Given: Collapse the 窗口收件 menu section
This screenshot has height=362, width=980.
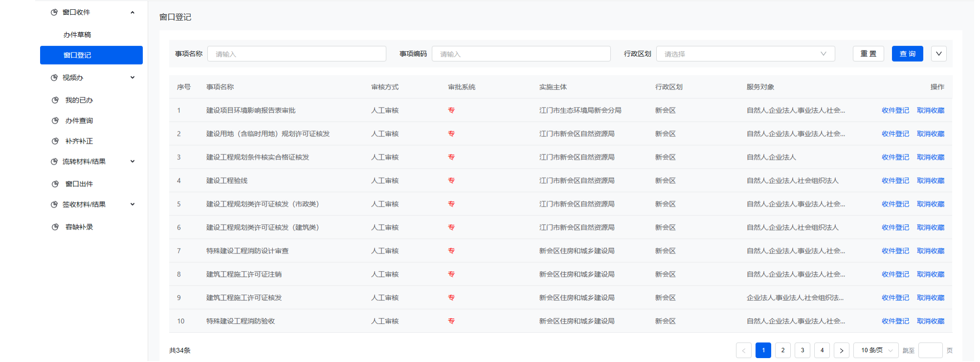Looking at the screenshot, I should point(133,12).
